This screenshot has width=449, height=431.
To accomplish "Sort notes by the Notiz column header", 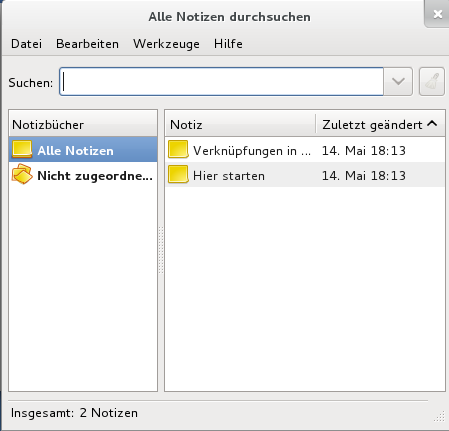I will 240,124.
